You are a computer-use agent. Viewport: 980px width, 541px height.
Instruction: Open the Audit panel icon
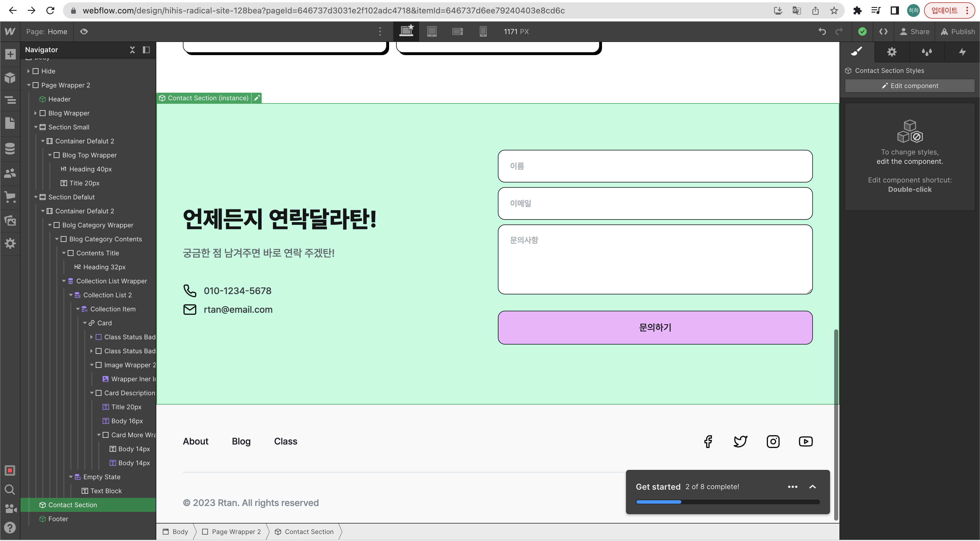pyautogui.click(x=10, y=471)
